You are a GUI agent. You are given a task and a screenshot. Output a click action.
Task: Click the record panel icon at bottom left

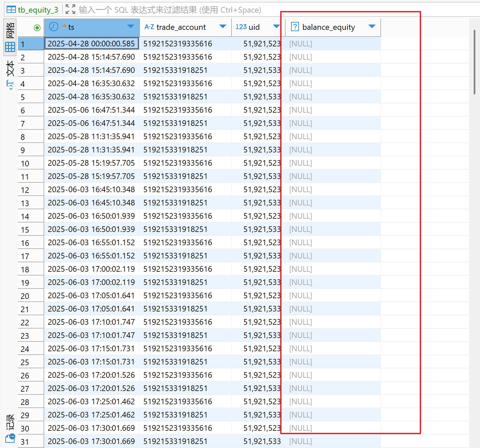10,438
